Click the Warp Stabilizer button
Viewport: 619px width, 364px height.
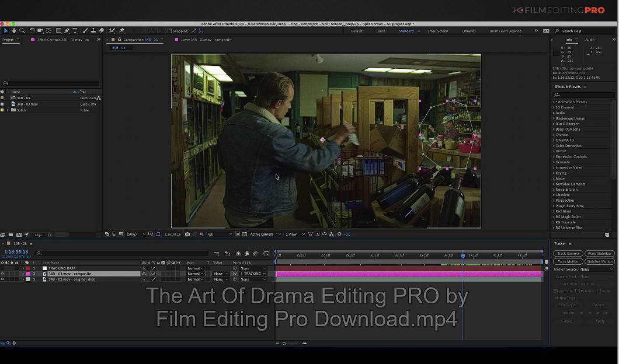click(600, 253)
